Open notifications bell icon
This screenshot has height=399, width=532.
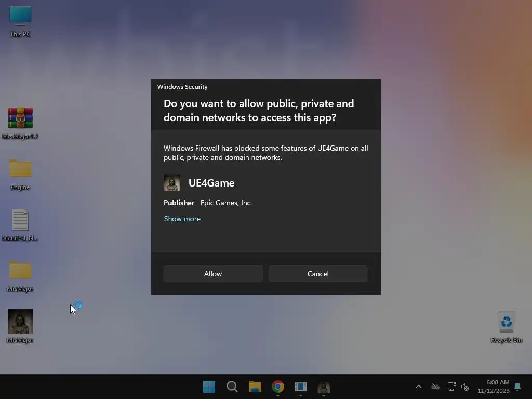(x=517, y=387)
